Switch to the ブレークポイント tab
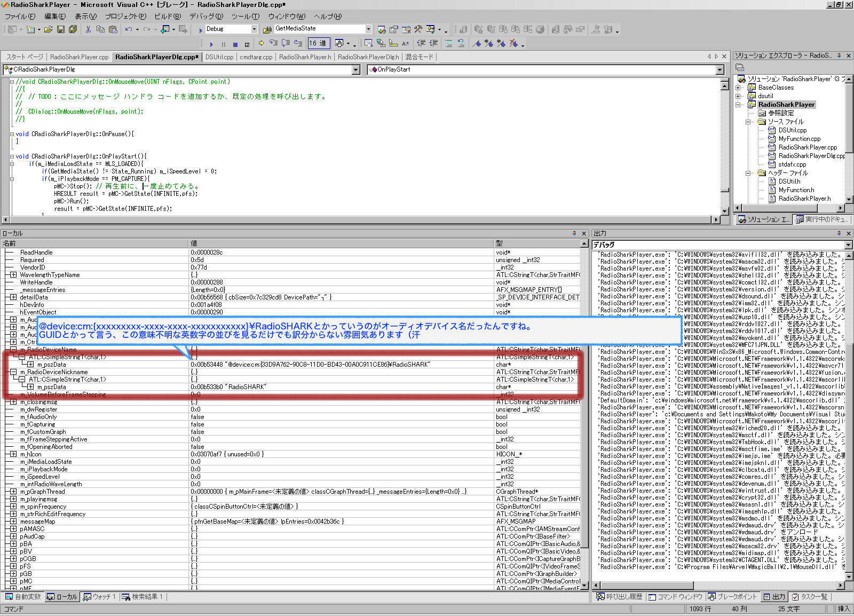Screen dimensions: 854x616 [732, 597]
